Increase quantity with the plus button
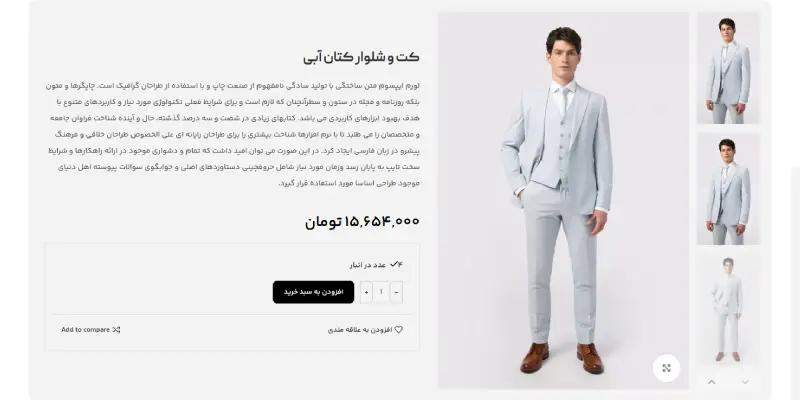 pyautogui.click(x=366, y=292)
